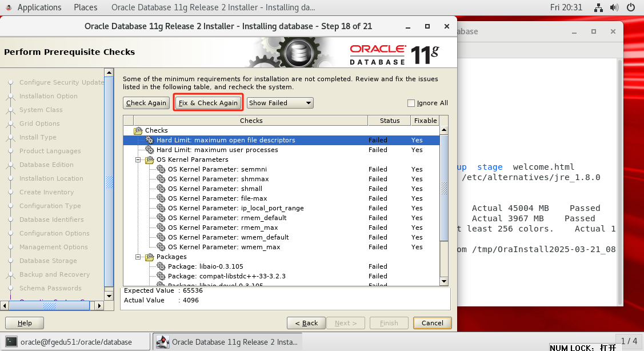Click the gear icon beside ip_local_port_range parameter
Image resolution: width=644 pixels, height=351 pixels.
(x=161, y=209)
